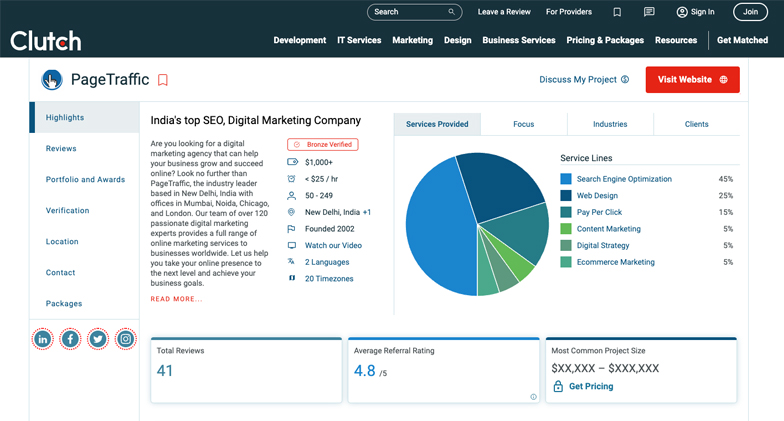Open the bookmarks icon in top bar
The height and width of the screenshot is (421, 784).
coord(617,12)
